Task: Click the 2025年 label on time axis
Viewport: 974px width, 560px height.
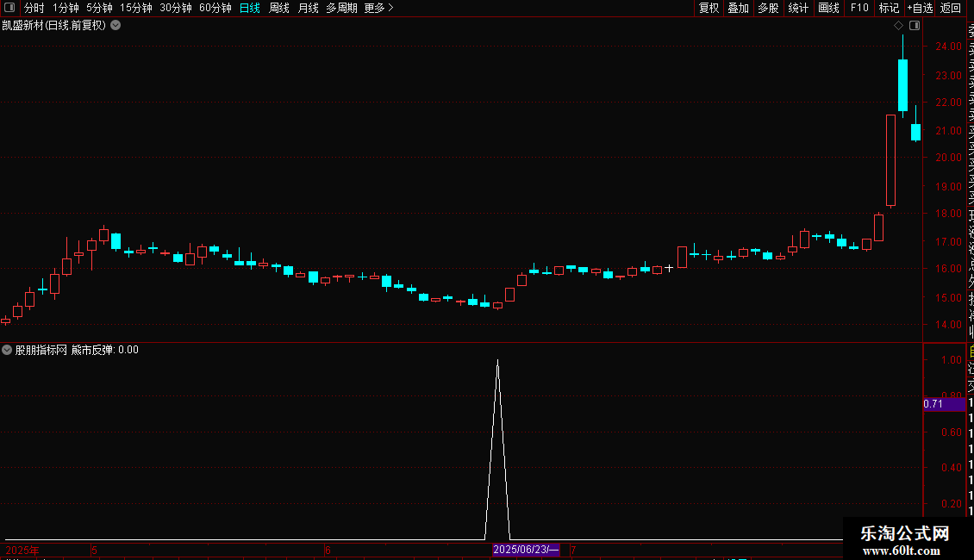Action: coord(22,550)
